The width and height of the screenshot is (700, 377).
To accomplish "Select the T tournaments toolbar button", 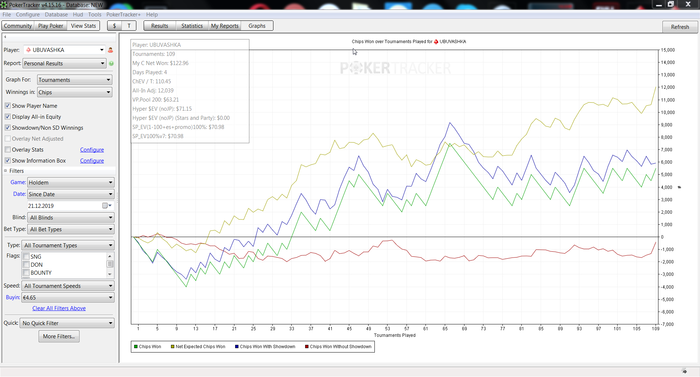I will click(x=129, y=26).
